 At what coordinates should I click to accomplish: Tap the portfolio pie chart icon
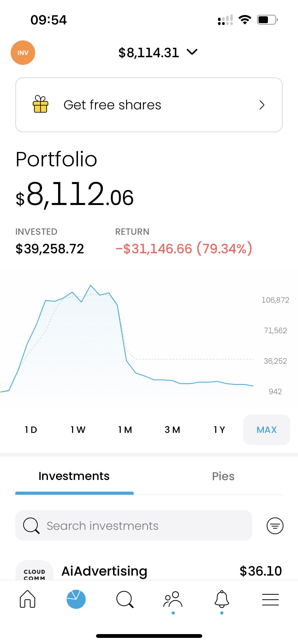[x=76, y=599]
